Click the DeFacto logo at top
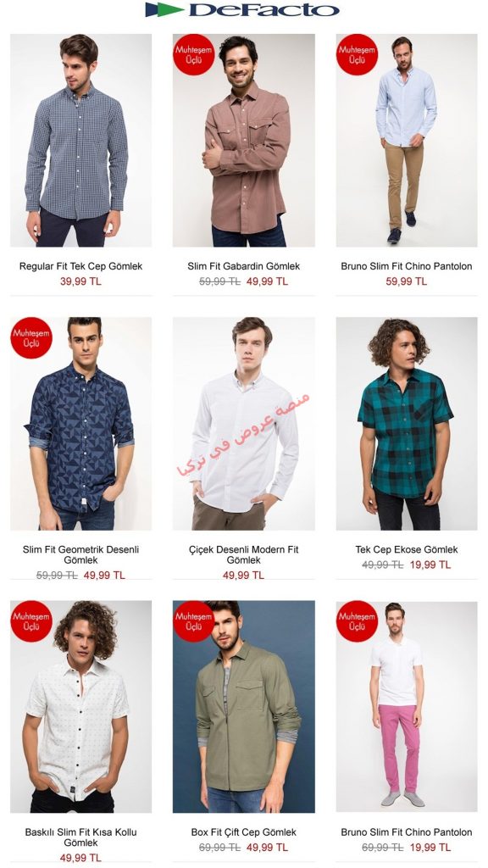The height and width of the screenshot is (868, 488). [x=242, y=9]
